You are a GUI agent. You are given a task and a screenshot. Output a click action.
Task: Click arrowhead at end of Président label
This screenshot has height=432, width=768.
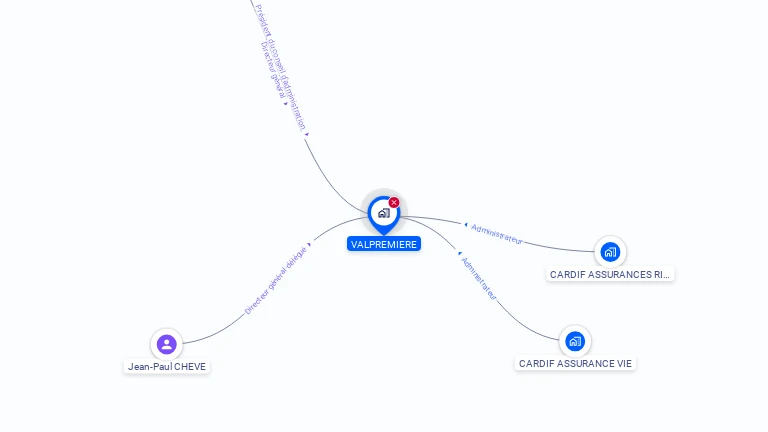[307, 134]
